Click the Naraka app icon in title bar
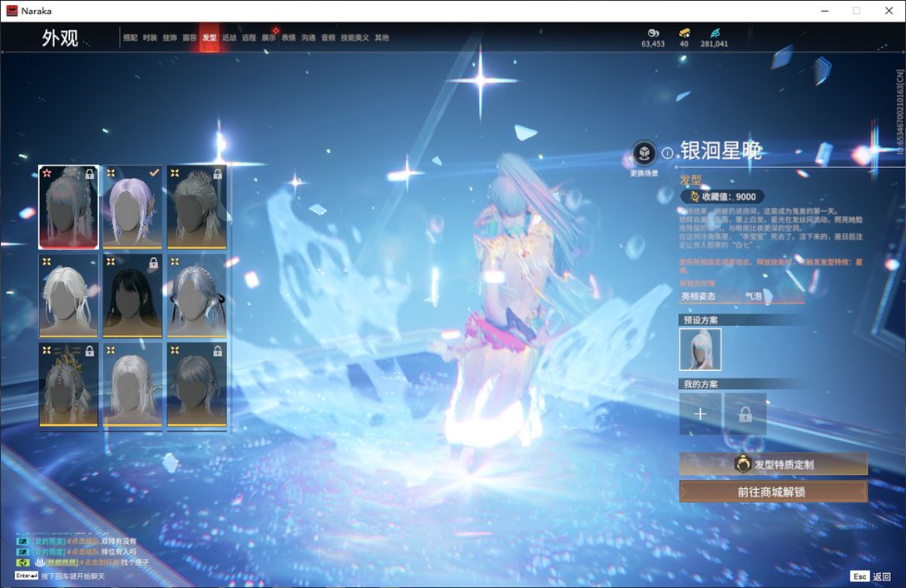906x588 pixels. (x=12, y=11)
